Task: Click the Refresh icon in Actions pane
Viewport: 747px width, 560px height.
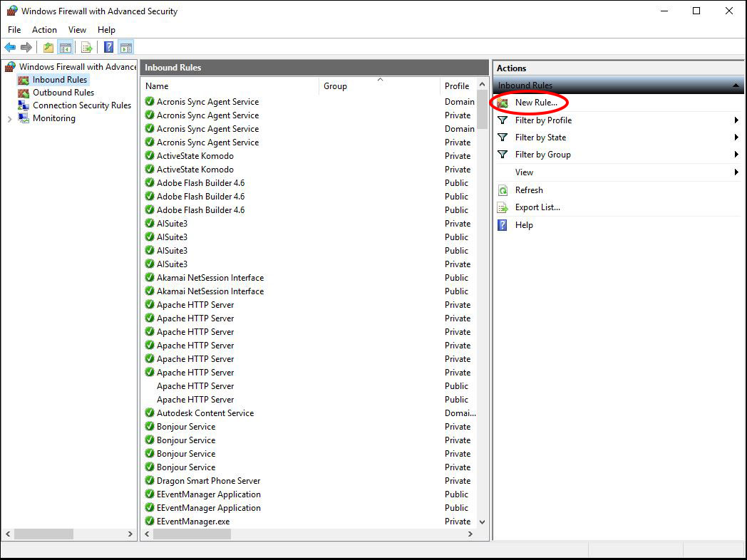Action: tap(503, 190)
